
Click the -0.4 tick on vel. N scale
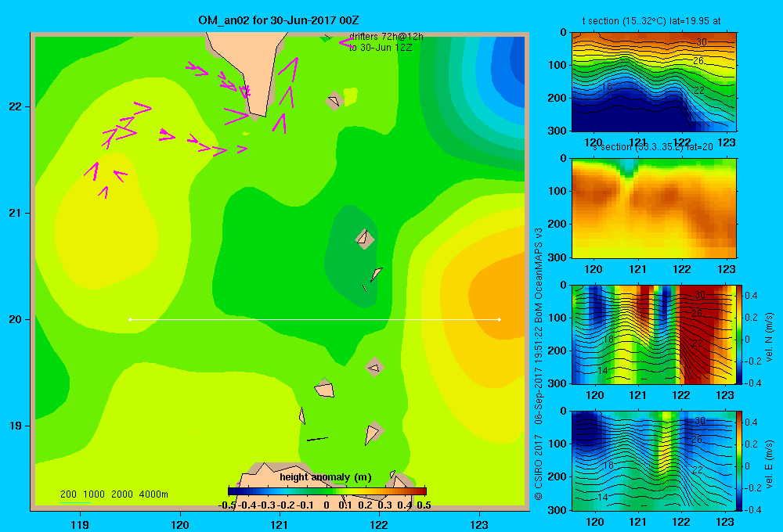click(753, 383)
